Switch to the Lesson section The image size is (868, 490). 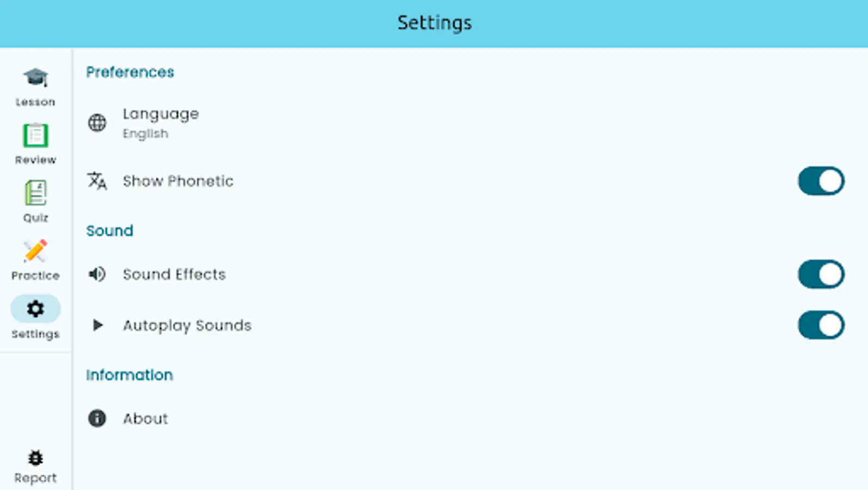point(35,87)
